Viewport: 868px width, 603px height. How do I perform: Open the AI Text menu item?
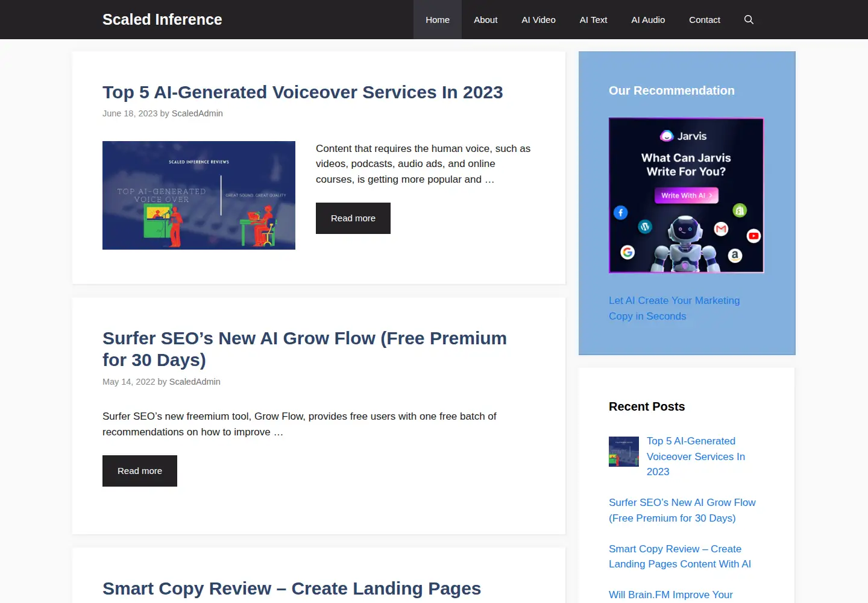(x=593, y=19)
